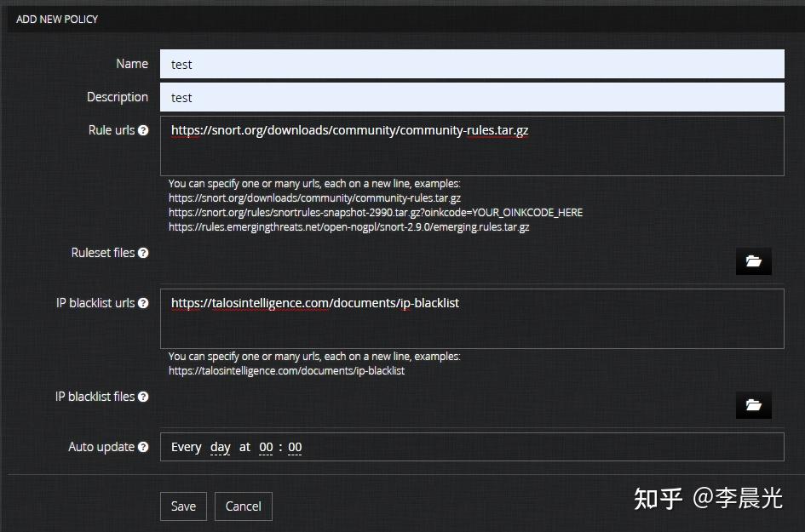Click inside the Rule urls textarea
Viewport: 805px width, 532px height.
click(471, 145)
